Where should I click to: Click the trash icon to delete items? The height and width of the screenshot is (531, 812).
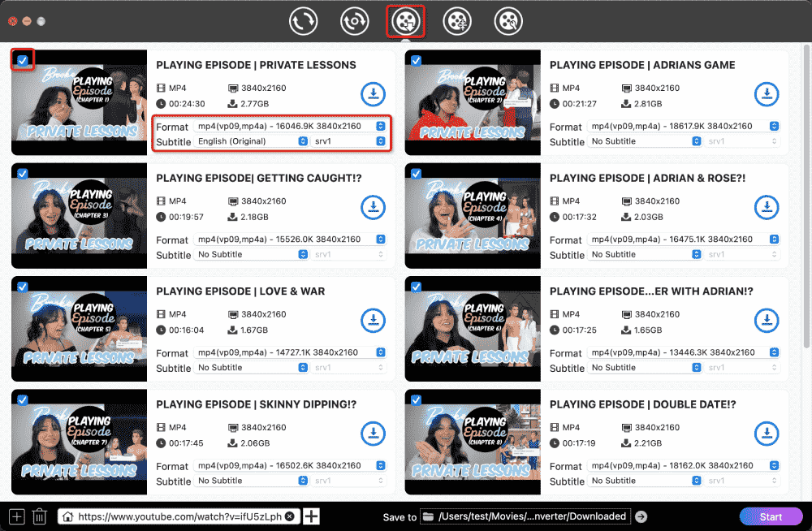click(39, 516)
